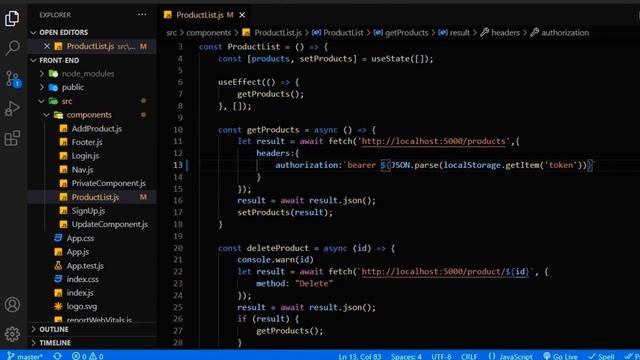Screen dimensions: 640x360
Task: Change line endings via CRLF item
Action: [469, 356]
